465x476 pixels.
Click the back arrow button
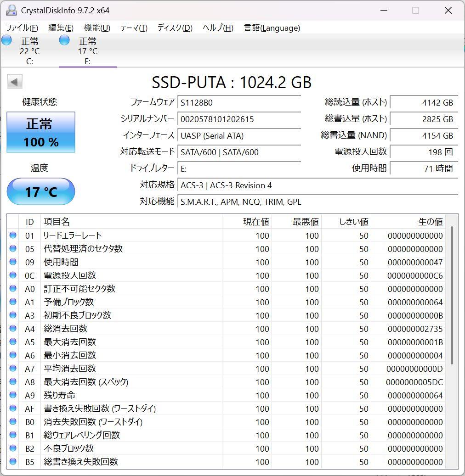coord(14,81)
